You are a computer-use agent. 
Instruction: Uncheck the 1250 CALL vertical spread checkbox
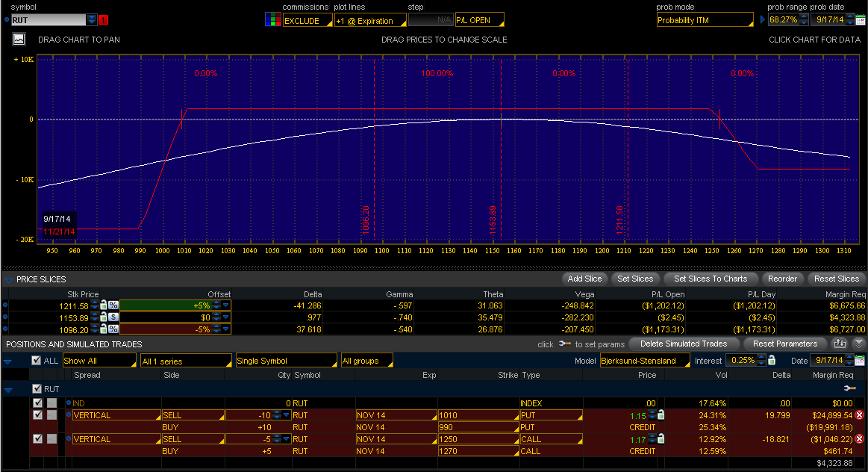point(37,438)
